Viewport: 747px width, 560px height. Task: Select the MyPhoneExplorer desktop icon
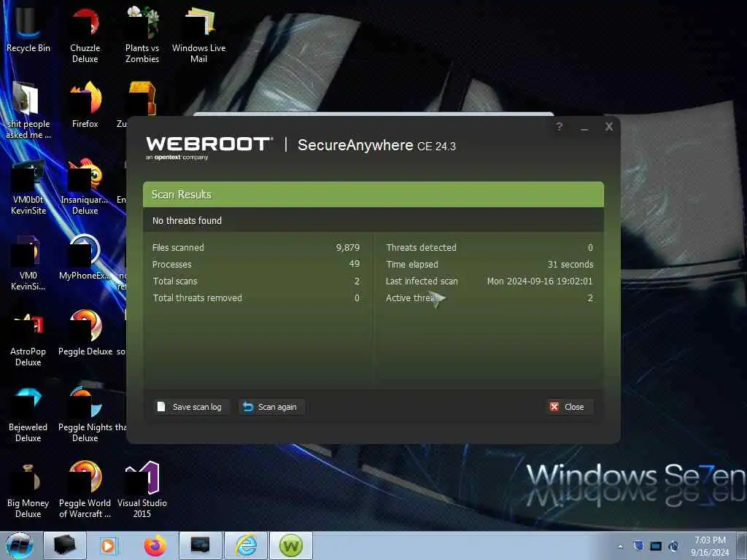(85, 257)
